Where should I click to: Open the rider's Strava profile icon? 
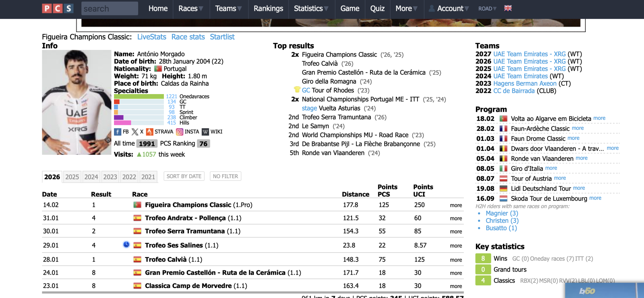point(150,132)
